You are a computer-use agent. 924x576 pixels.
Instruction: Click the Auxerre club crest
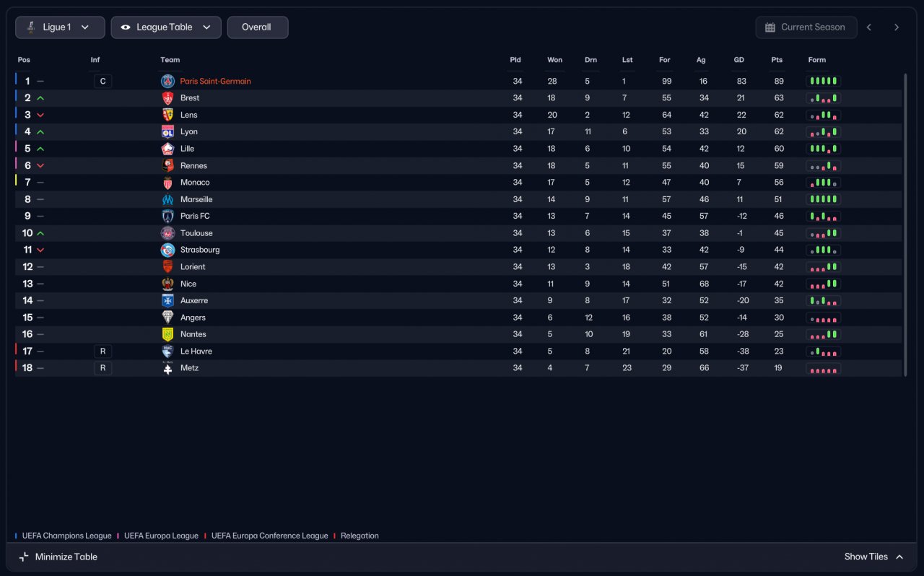click(x=167, y=301)
